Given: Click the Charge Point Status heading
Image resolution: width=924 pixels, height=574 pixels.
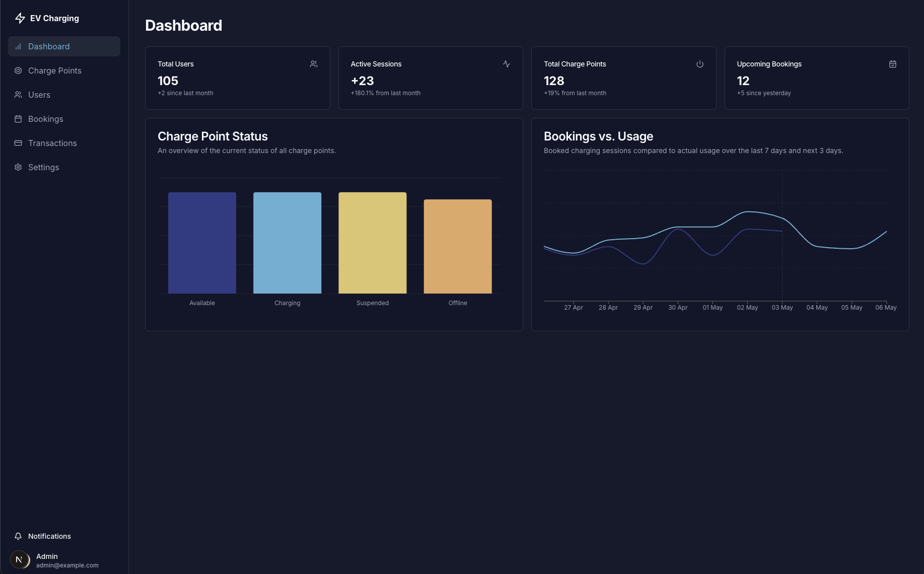Looking at the screenshot, I should 212,136.
